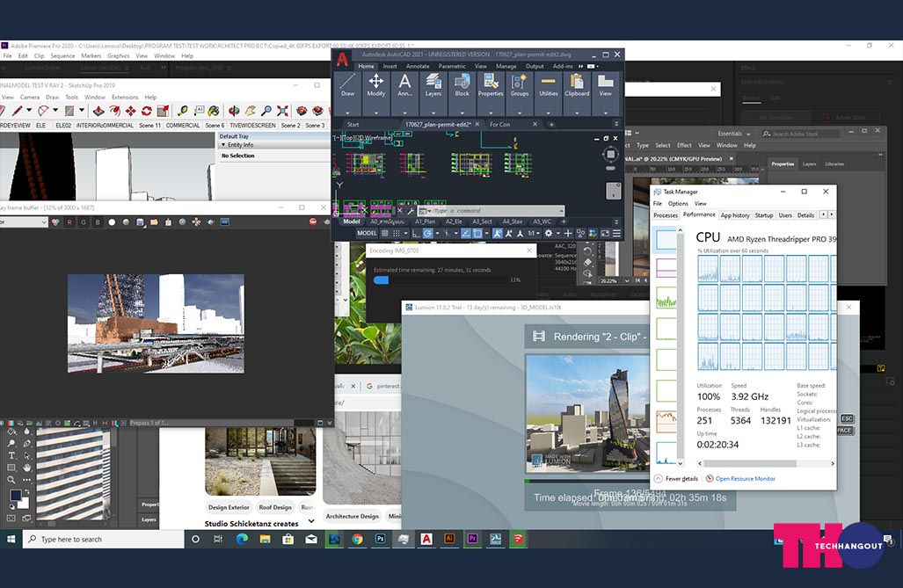
Task: Select the Zoom tool in the bottom-left tool panel
Action: [x=11, y=479]
